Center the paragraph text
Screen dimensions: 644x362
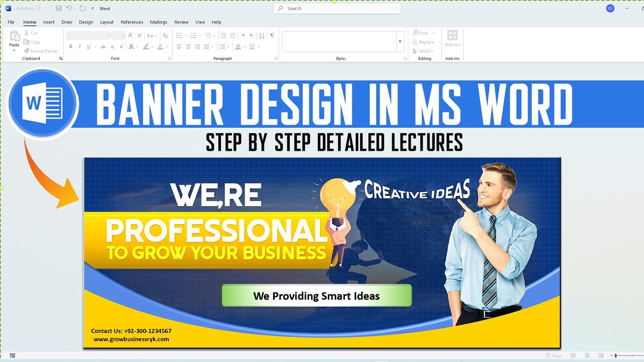pos(188,47)
